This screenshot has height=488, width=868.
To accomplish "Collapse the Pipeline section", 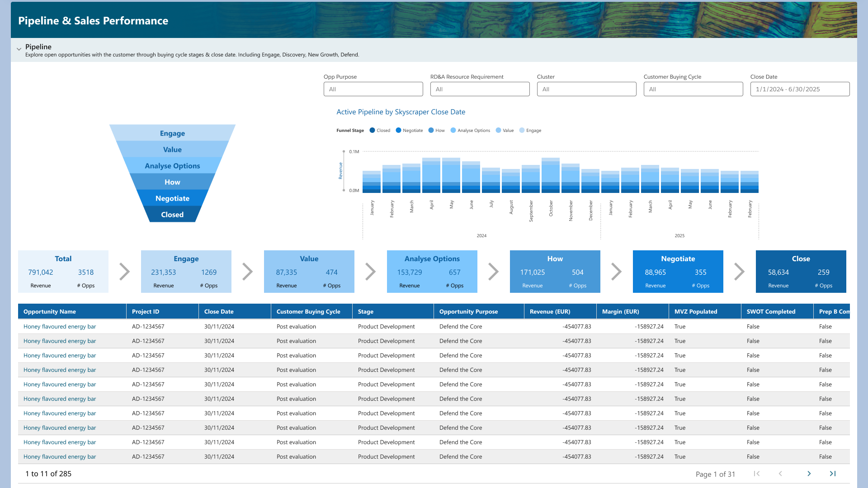I will (19, 49).
